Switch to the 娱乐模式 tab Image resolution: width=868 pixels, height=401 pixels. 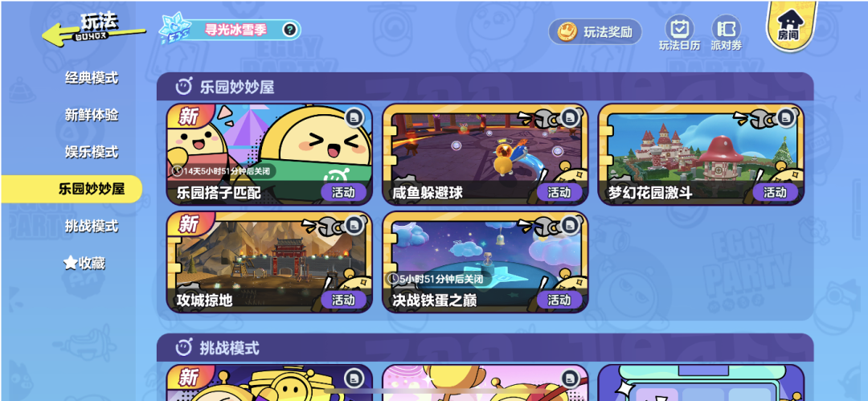point(92,152)
